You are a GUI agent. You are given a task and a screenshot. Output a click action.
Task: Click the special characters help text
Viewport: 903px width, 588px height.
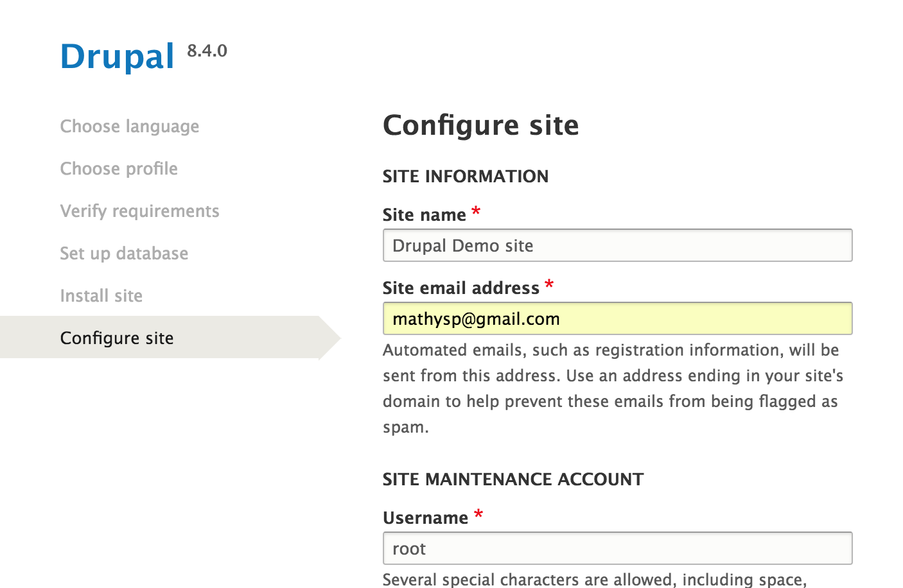click(595, 579)
